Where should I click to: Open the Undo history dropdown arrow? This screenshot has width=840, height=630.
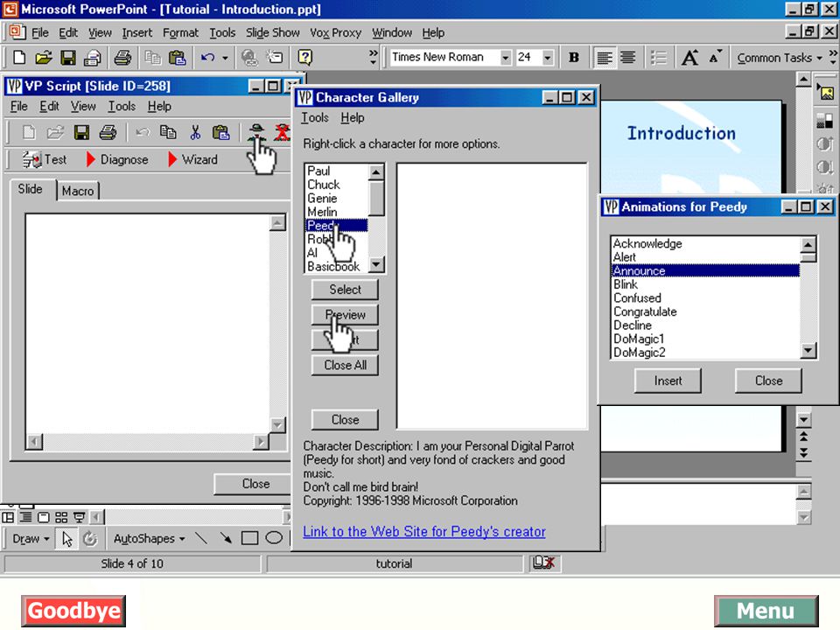225,58
